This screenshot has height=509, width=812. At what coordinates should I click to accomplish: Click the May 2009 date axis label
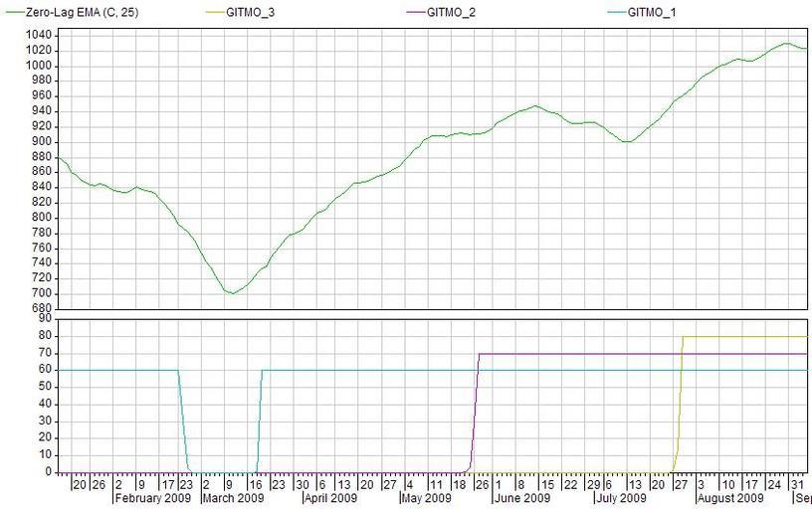point(428,498)
